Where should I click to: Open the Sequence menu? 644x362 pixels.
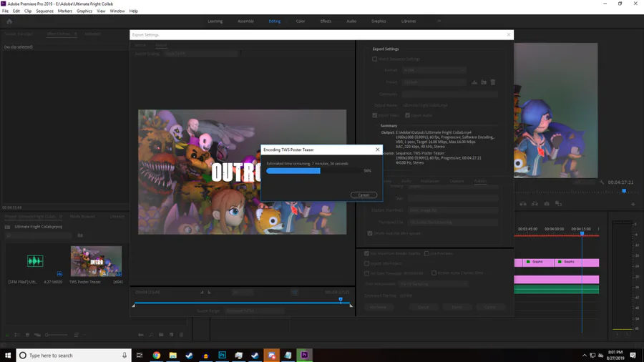click(44, 11)
